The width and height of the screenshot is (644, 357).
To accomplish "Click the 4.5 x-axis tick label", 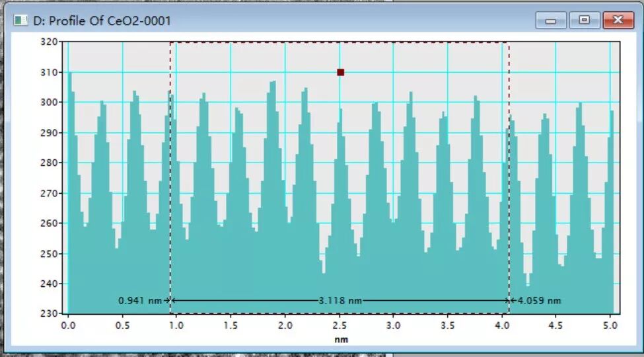I will point(555,326).
